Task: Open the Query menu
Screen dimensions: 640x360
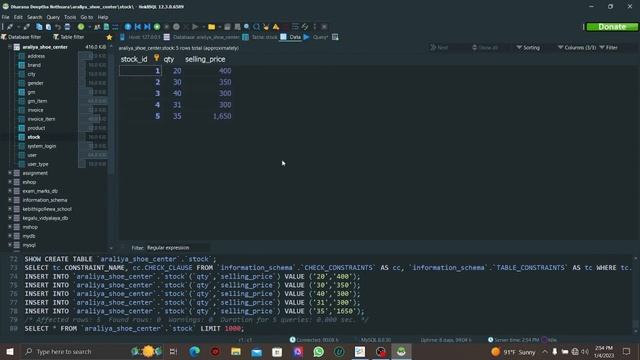Action: coord(53,17)
